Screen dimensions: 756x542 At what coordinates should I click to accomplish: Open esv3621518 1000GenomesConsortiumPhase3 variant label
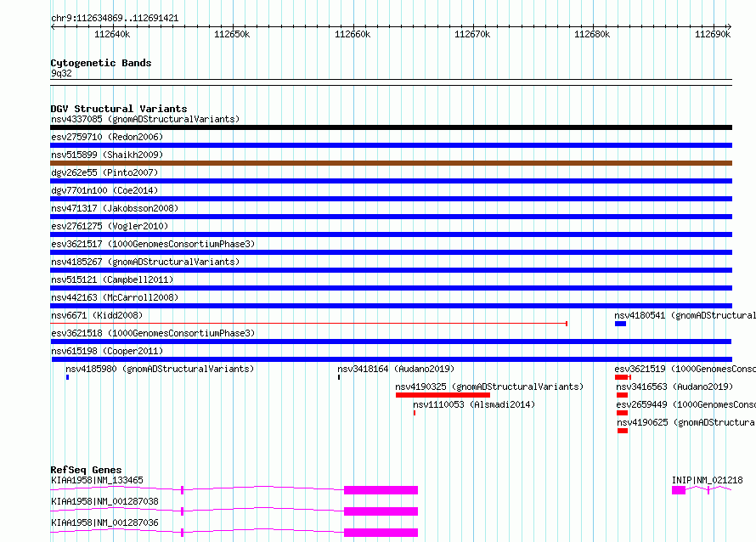[x=153, y=333]
